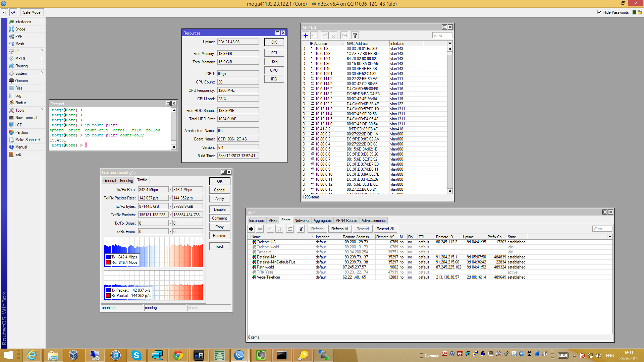Click the Find input field in ARP List
Image resolution: width=644 pixels, height=362 pixels.
pyautogui.click(x=442, y=36)
